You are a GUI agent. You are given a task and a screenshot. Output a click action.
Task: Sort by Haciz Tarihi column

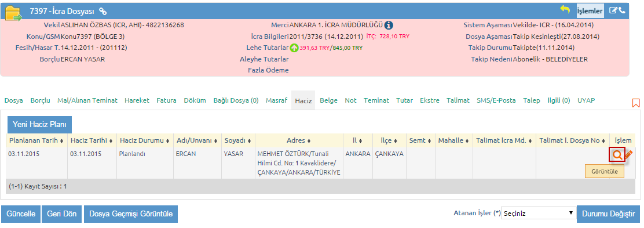pyautogui.click(x=92, y=141)
